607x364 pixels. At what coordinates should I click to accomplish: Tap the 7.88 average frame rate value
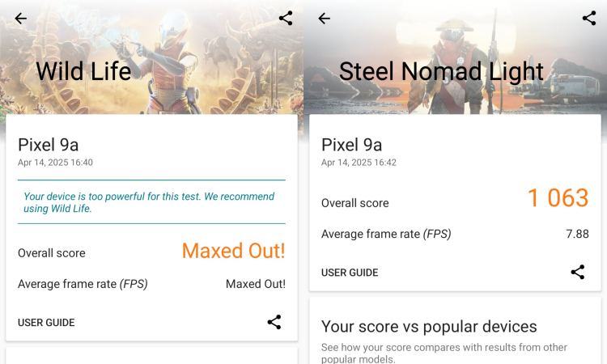(x=577, y=234)
